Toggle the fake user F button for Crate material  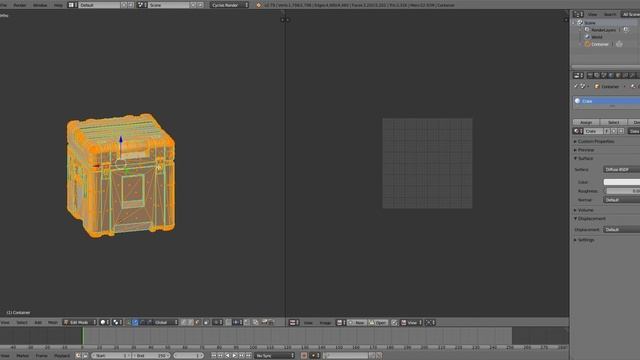pos(607,131)
